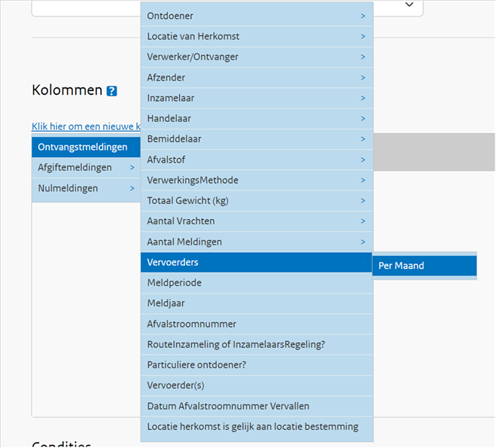Select Afvalstof in the menu
Image resolution: width=496 pixels, height=448 pixels.
click(256, 160)
